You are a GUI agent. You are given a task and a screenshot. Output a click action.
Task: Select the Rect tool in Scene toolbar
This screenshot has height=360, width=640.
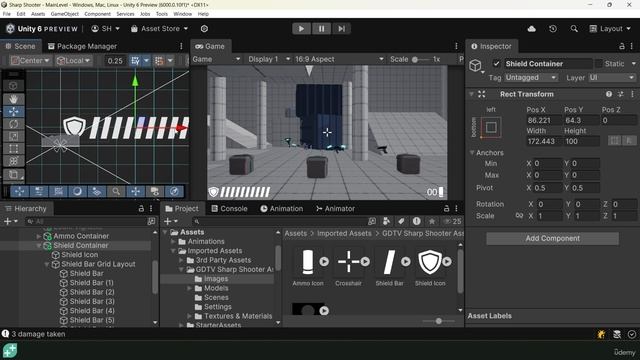pyautogui.click(x=13, y=148)
